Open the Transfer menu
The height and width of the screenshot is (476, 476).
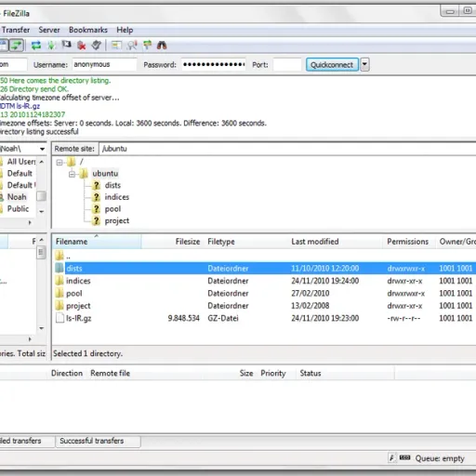[16, 30]
